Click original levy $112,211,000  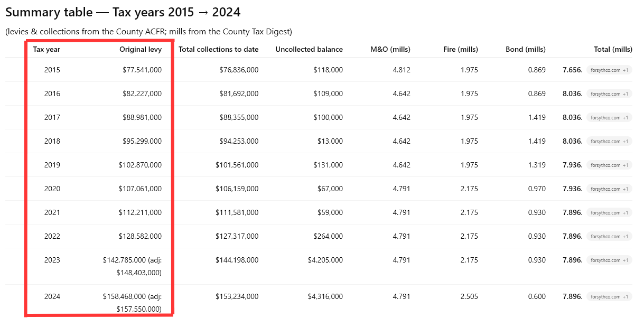pos(140,212)
